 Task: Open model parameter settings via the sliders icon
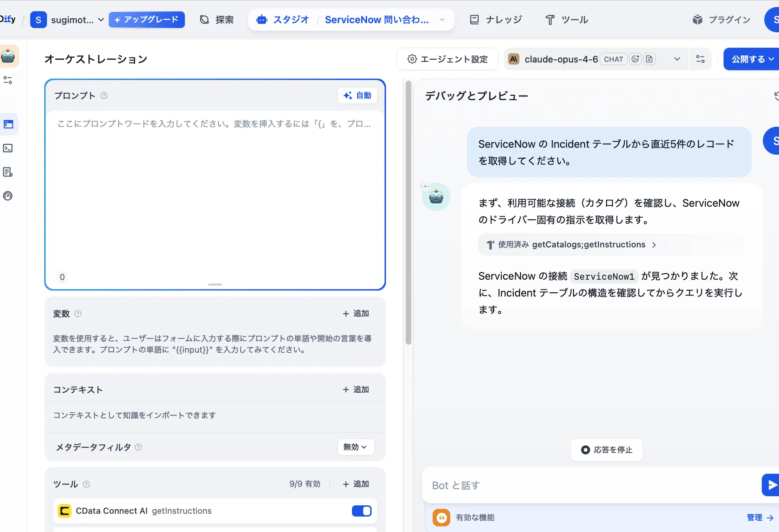click(x=700, y=59)
